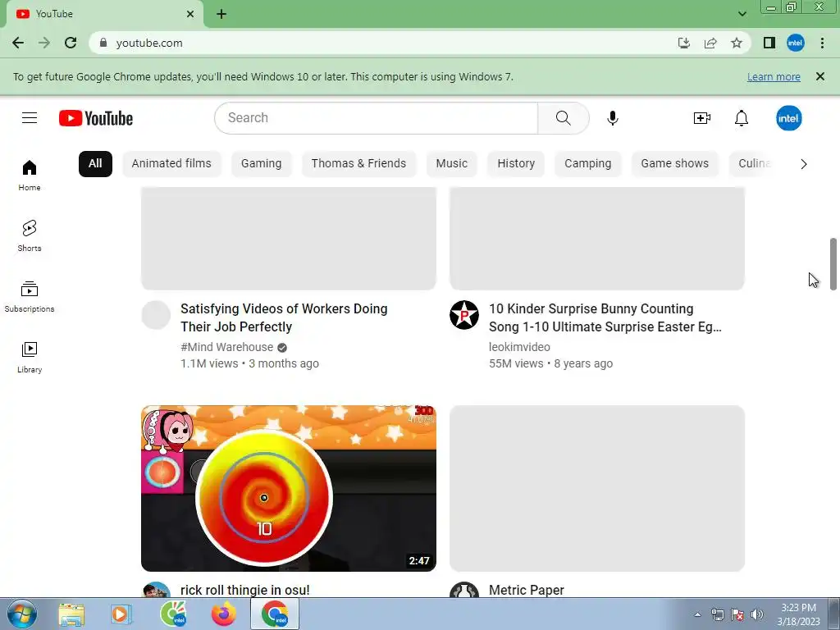Viewport: 840px width, 630px height.
Task: Open the YouTube hamburger guide menu
Action: click(x=30, y=118)
